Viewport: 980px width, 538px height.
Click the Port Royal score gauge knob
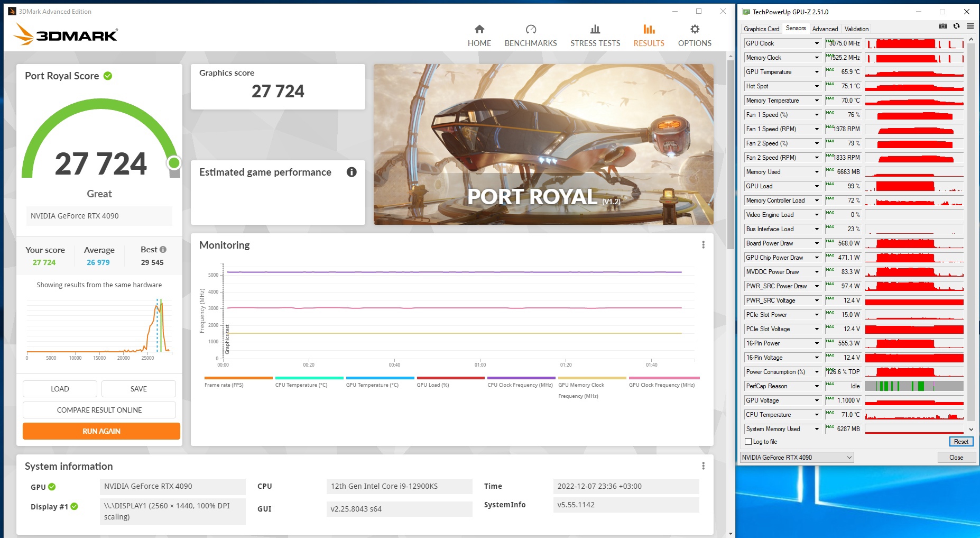tap(174, 163)
